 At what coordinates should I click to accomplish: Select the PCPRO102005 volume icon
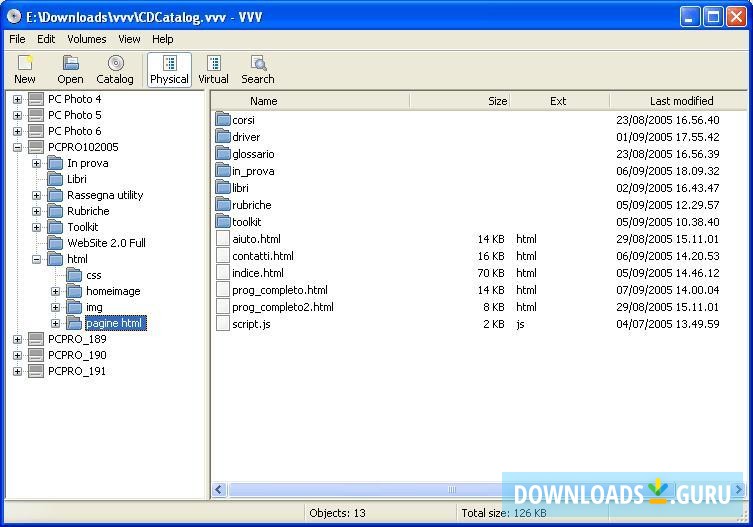point(36,147)
